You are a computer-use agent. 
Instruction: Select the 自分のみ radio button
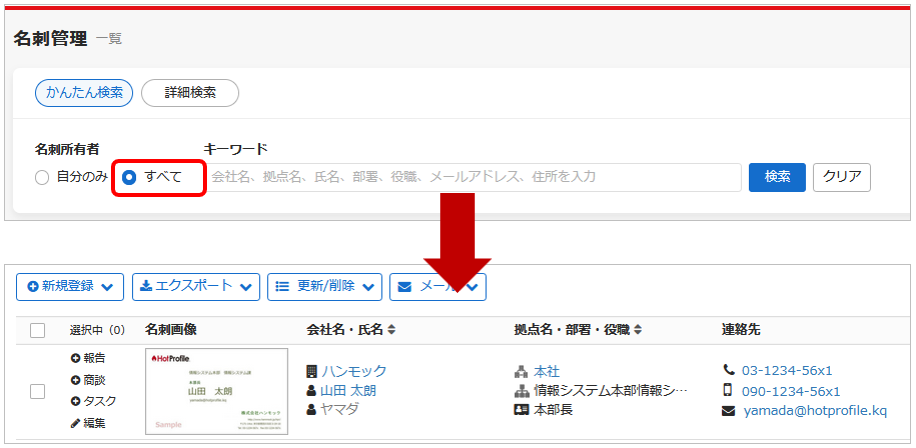pos(42,177)
